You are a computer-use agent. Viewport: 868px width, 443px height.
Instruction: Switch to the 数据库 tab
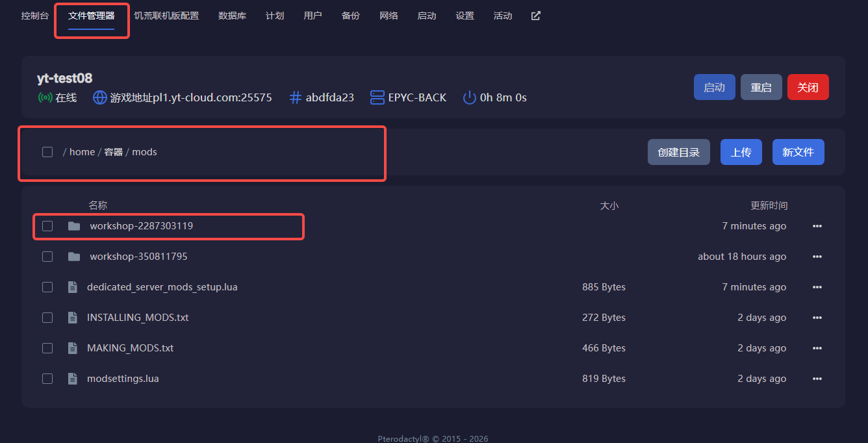point(232,16)
